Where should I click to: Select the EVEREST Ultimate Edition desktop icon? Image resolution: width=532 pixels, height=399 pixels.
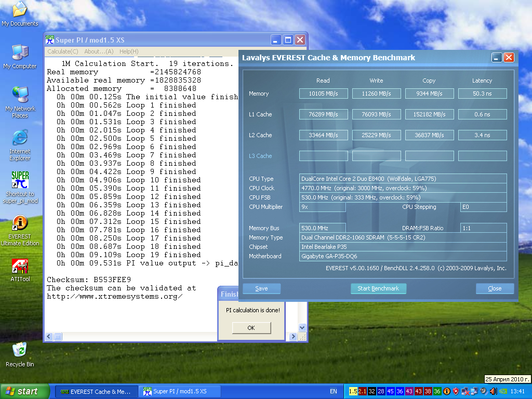click(x=20, y=230)
